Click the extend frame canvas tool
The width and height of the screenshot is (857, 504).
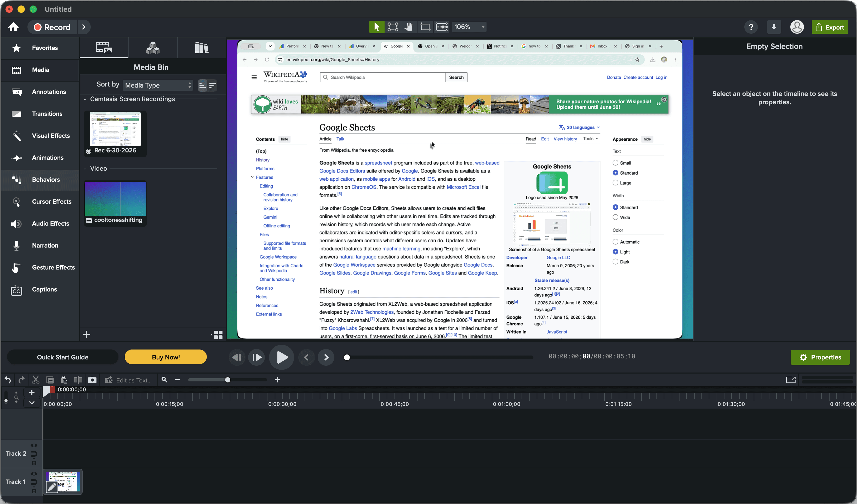[x=441, y=27]
